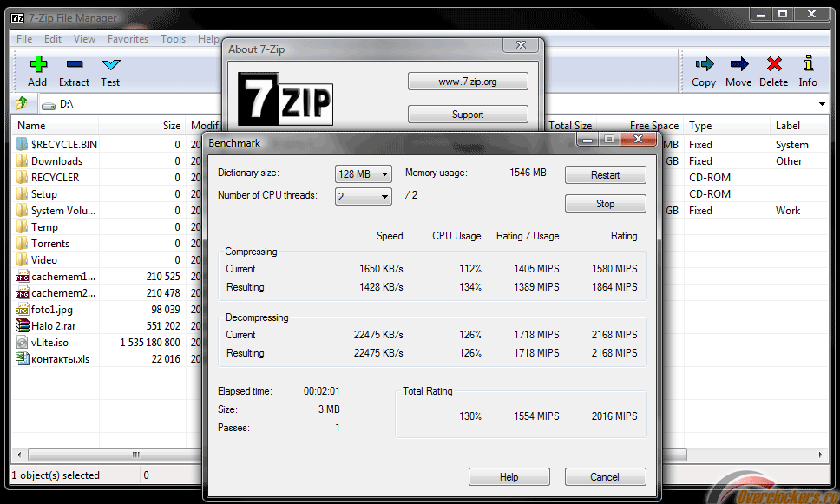The height and width of the screenshot is (504, 840).
Task: Click the drive icon in the address bar
Action: [49, 105]
